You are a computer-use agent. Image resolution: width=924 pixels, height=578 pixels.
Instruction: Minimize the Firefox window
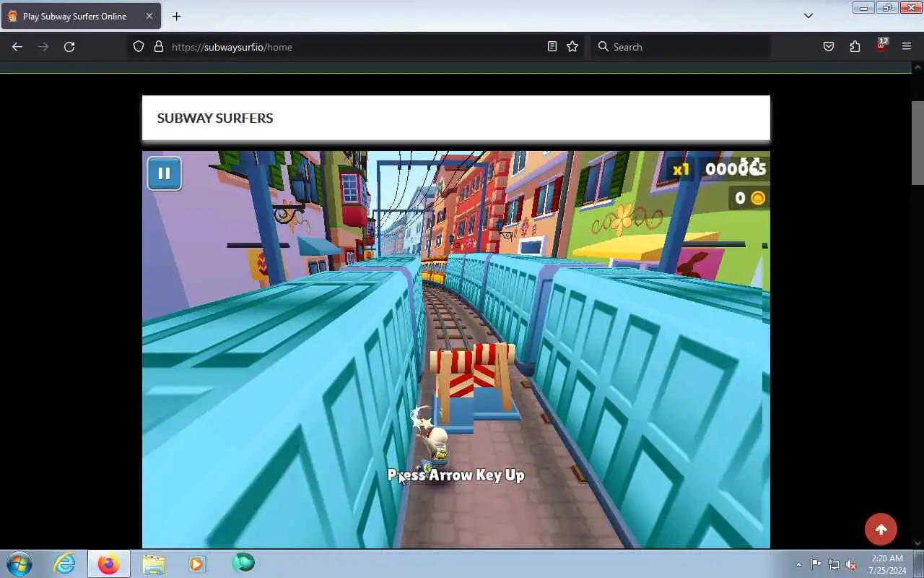click(863, 8)
